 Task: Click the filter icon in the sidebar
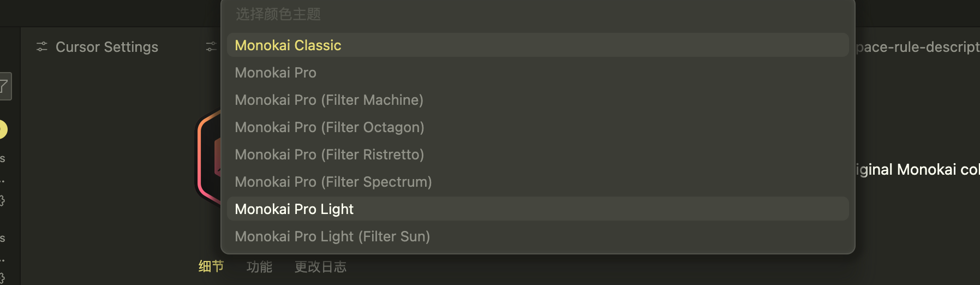[x=4, y=86]
